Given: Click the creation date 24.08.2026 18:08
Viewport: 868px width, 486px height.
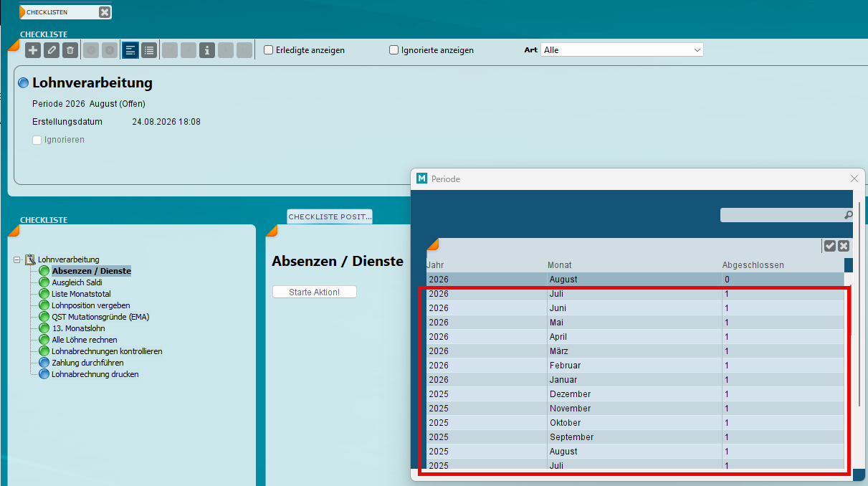Looking at the screenshot, I should pyautogui.click(x=166, y=122).
